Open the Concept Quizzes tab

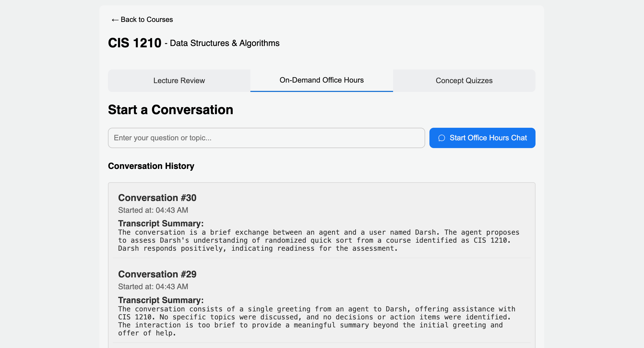464,81
